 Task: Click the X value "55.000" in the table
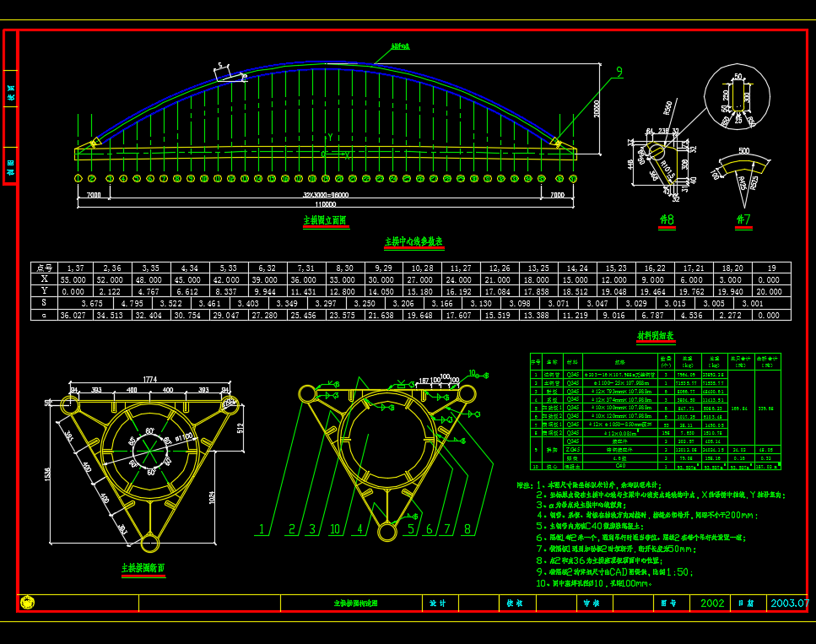pos(73,279)
